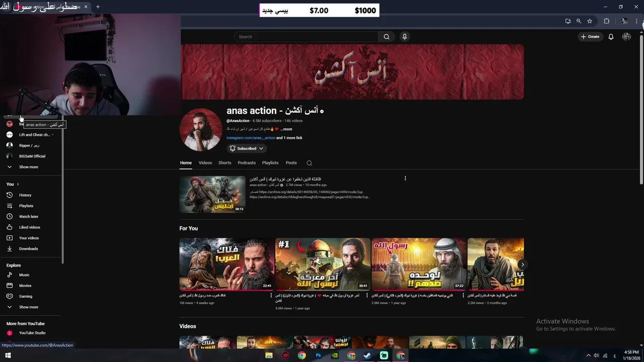Open the Chrome profile avatar

[624, 21]
